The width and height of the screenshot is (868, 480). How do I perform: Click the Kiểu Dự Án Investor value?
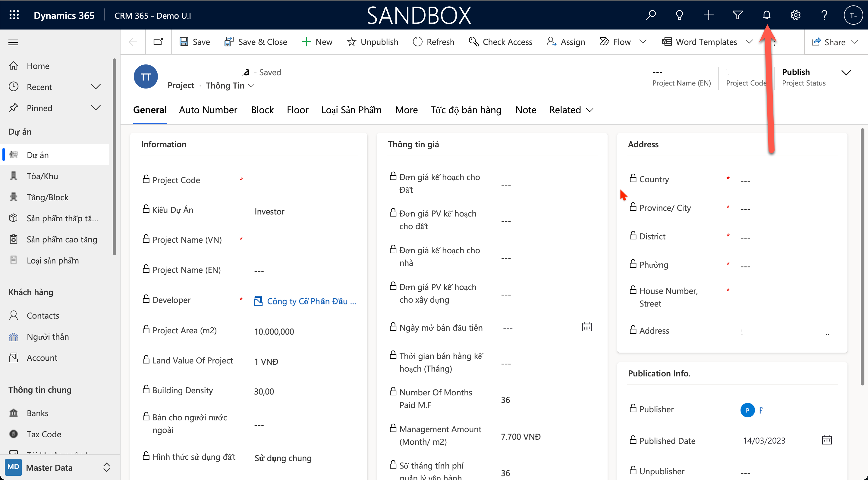[x=269, y=211]
